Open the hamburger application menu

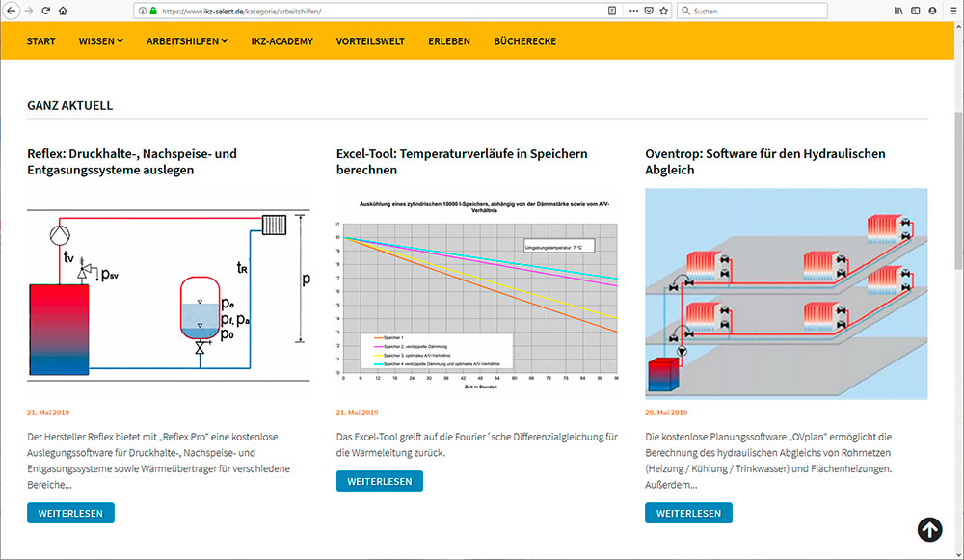[953, 11]
